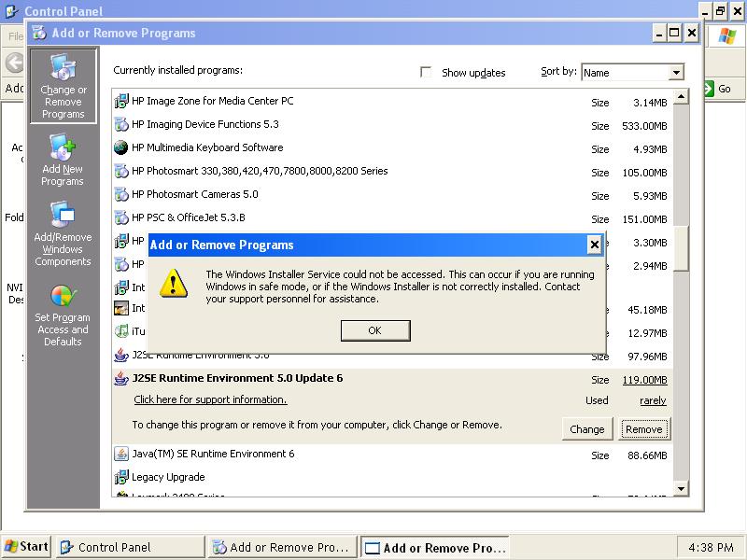Click the programs list scrollbar thumb
This screenshot has width=747, height=560.
[682, 248]
